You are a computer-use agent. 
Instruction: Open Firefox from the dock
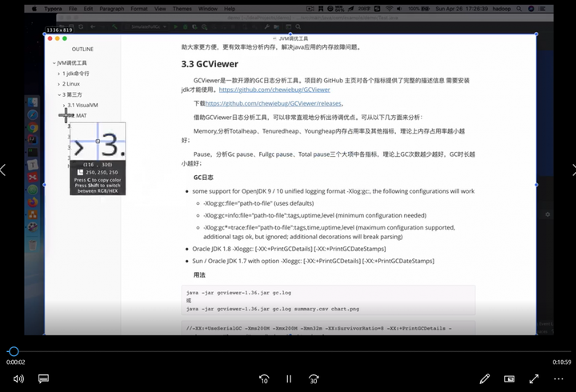[33, 202]
